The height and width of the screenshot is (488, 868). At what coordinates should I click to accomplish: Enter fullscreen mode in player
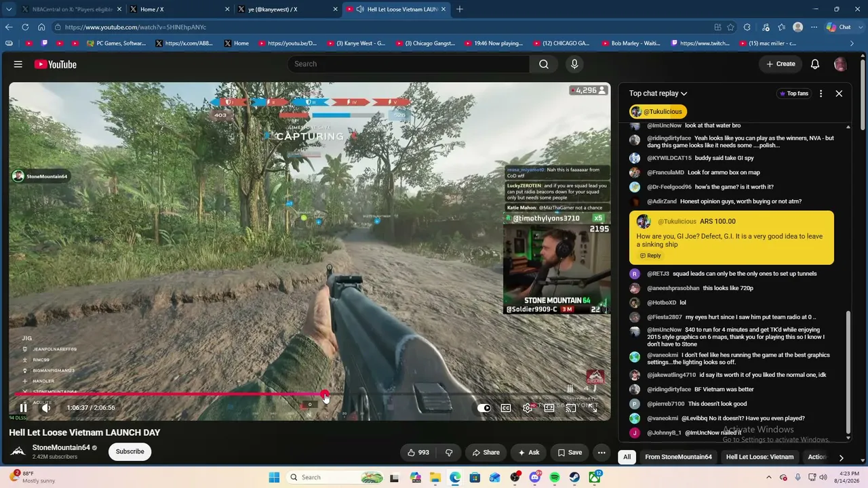[593, 408]
